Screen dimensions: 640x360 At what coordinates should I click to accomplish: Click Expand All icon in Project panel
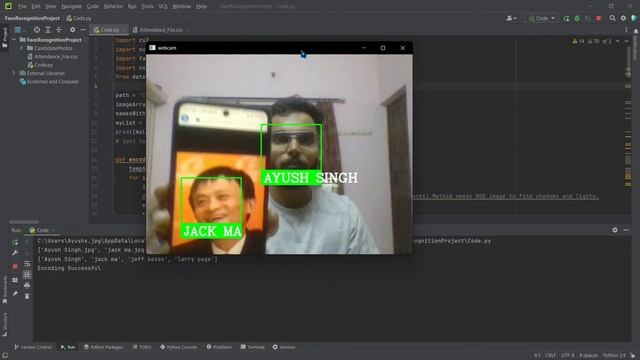click(x=48, y=30)
